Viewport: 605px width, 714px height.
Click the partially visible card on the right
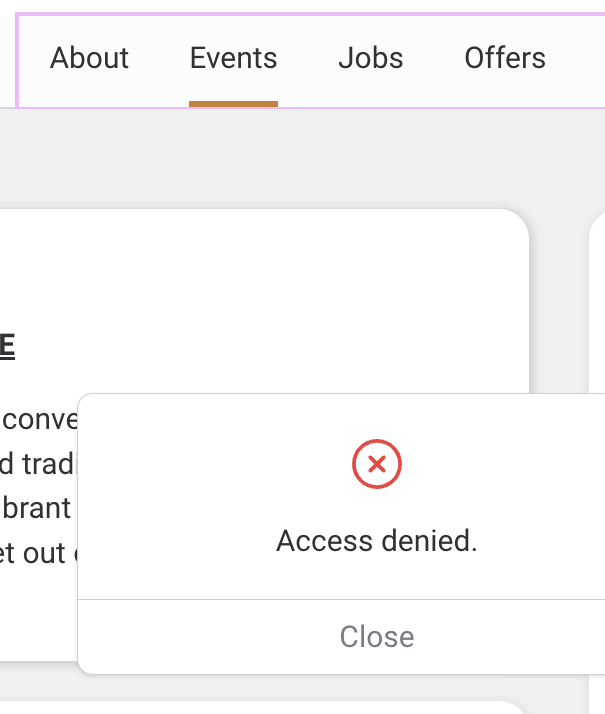point(597,300)
